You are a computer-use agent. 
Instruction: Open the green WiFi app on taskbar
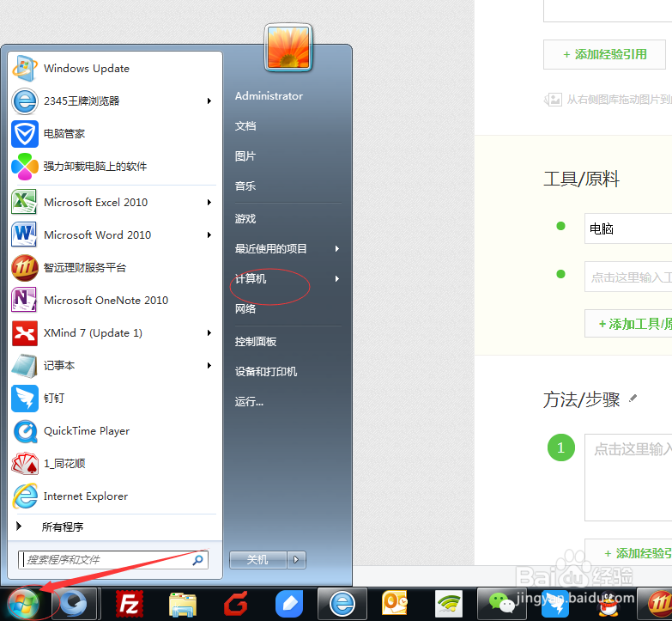tap(449, 605)
